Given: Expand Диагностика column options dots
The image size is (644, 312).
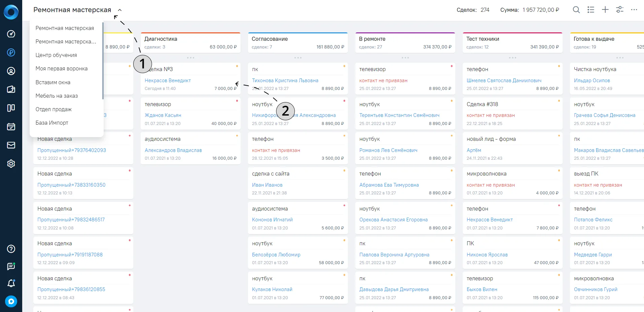Looking at the screenshot, I should pyautogui.click(x=191, y=58).
